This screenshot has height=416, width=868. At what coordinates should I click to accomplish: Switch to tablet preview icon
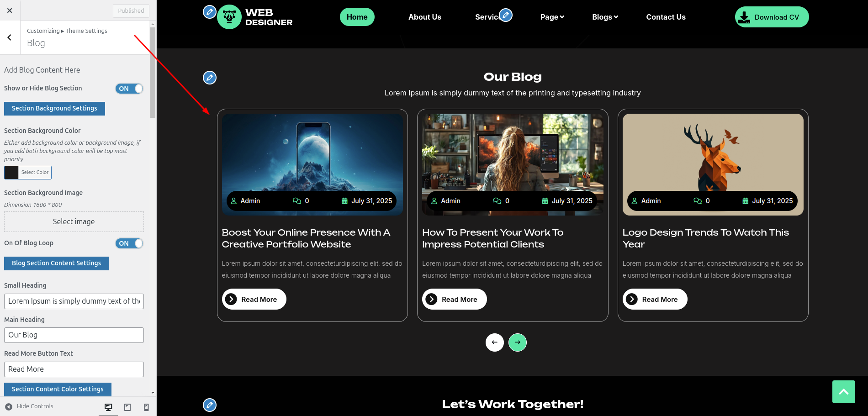127,407
